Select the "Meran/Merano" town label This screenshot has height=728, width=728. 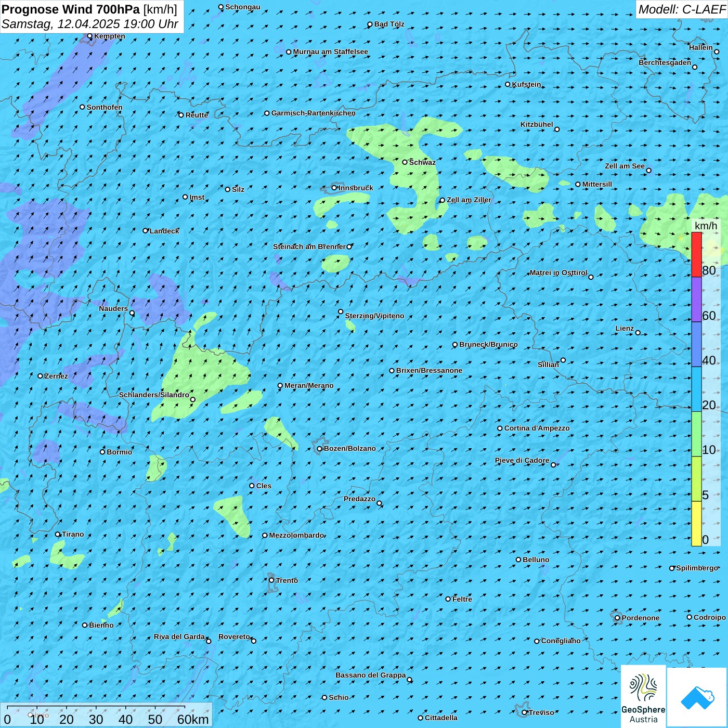tap(309, 385)
